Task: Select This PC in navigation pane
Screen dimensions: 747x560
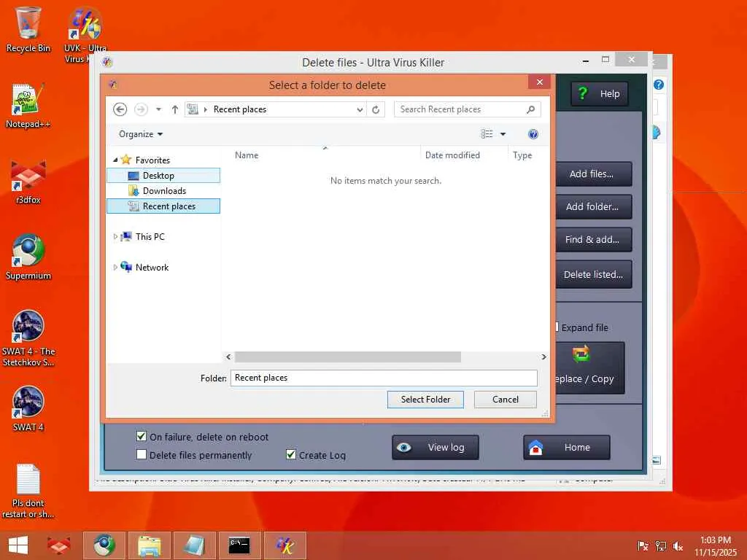Action: pyautogui.click(x=150, y=237)
